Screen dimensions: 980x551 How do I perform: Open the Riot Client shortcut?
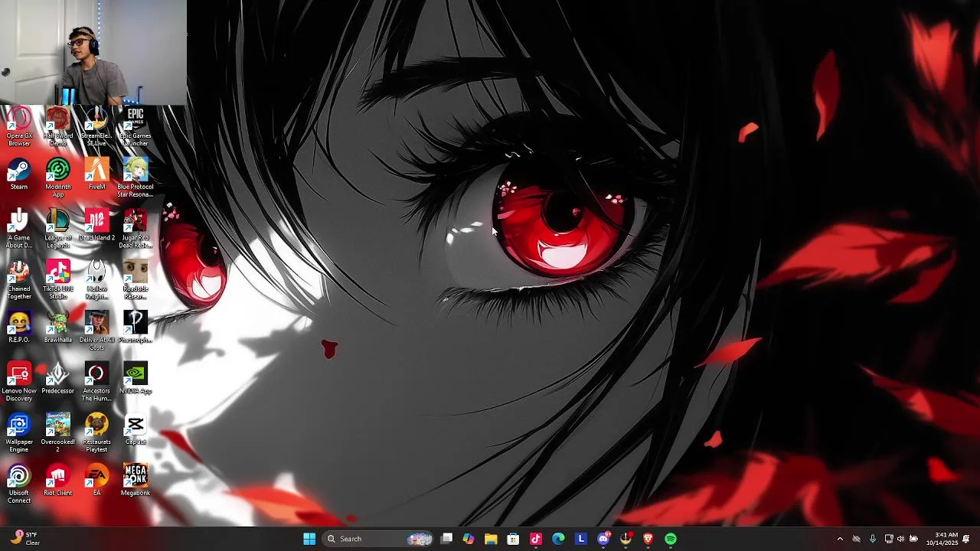[x=58, y=481]
